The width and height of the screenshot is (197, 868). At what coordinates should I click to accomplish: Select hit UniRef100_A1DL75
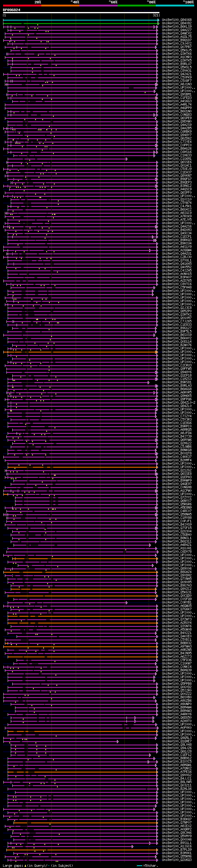coord(176,37)
